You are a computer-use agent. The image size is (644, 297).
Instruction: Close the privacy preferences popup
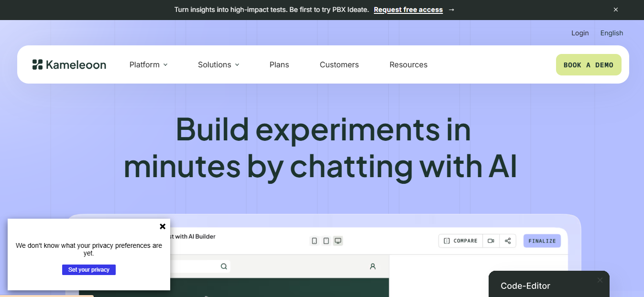(x=163, y=226)
